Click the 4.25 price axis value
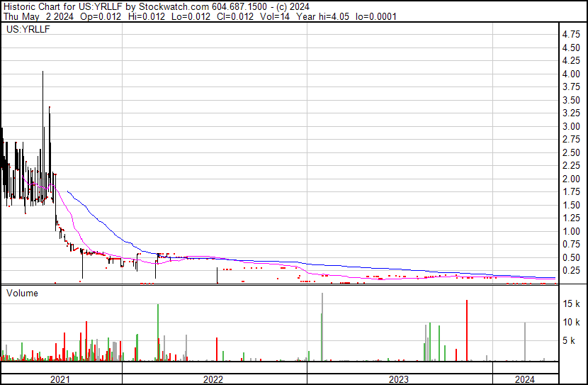 pyautogui.click(x=571, y=60)
